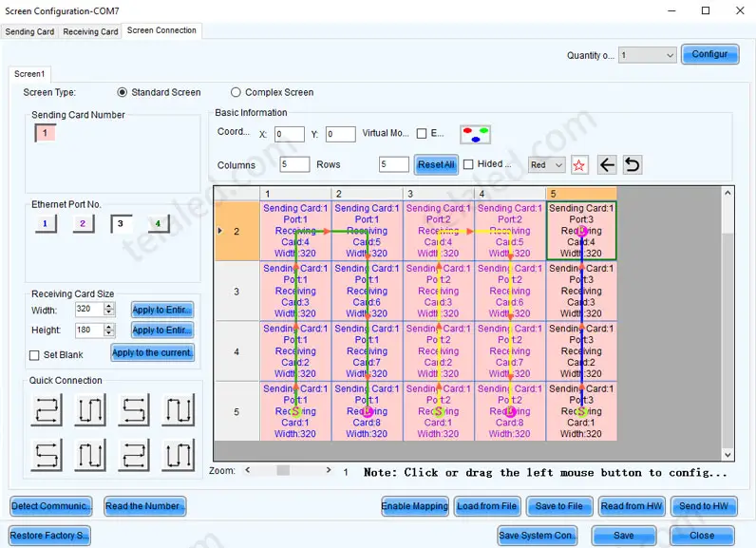Screen dimensions: 756x548
Task: Open the Screen Connection tab
Action: [x=161, y=30]
